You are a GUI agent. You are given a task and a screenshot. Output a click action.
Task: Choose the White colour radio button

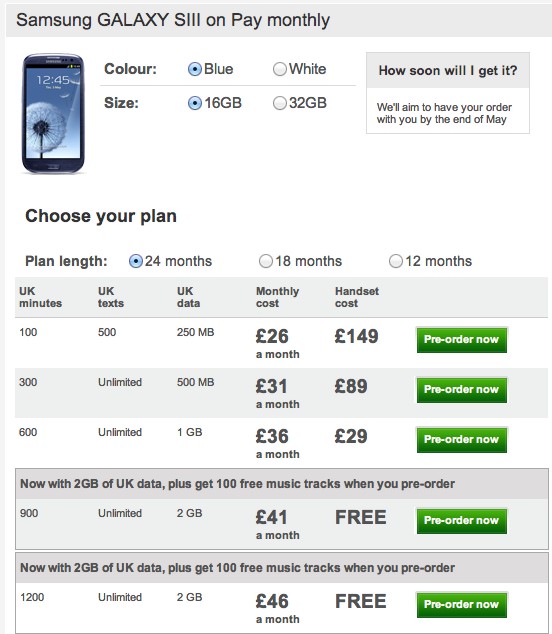click(x=279, y=69)
